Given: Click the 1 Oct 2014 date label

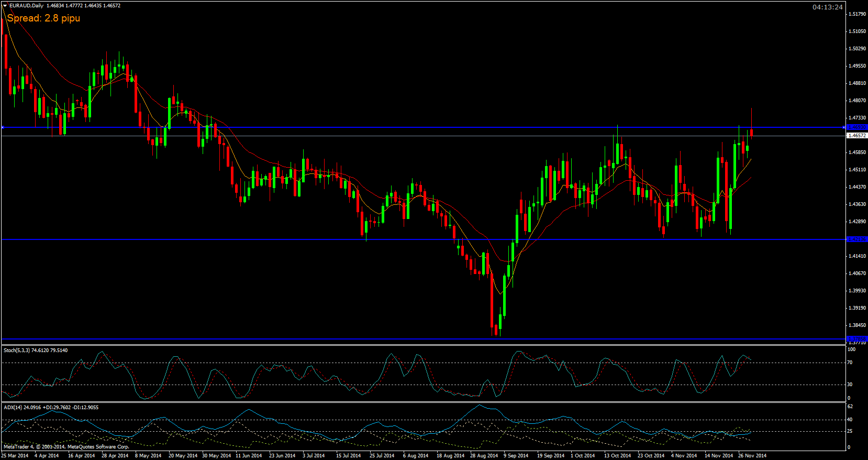Looking at the screenshot, I should pos(583,456).
